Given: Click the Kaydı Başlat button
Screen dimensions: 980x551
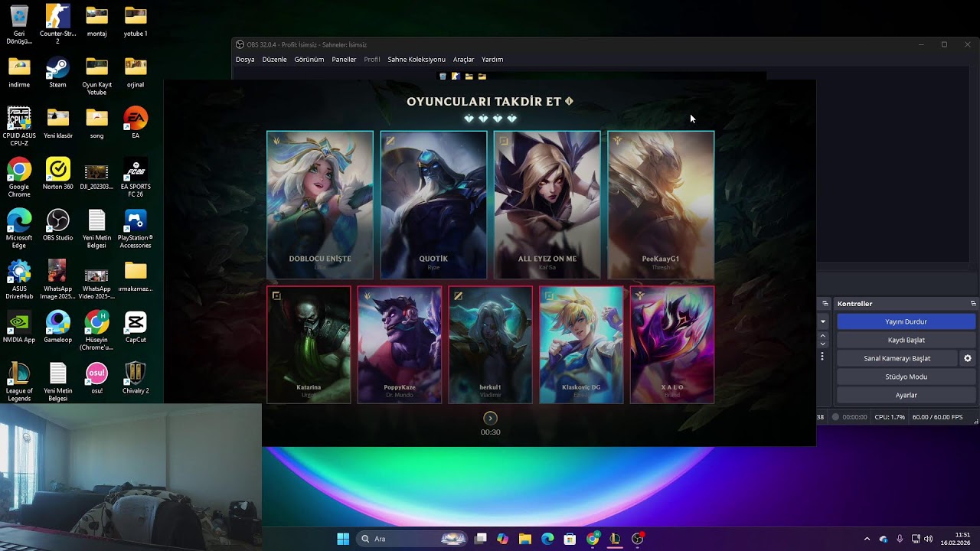Looking at the screenshot, I should coord(906,340).
